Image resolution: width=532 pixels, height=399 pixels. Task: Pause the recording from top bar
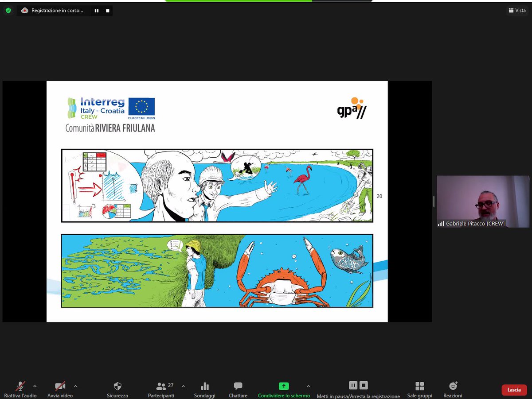point(97,11)
